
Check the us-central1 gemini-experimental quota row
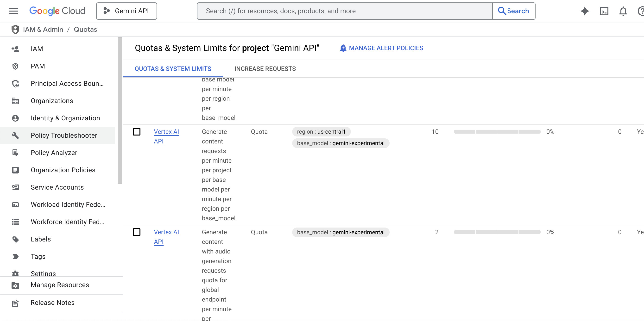[137, 132]
